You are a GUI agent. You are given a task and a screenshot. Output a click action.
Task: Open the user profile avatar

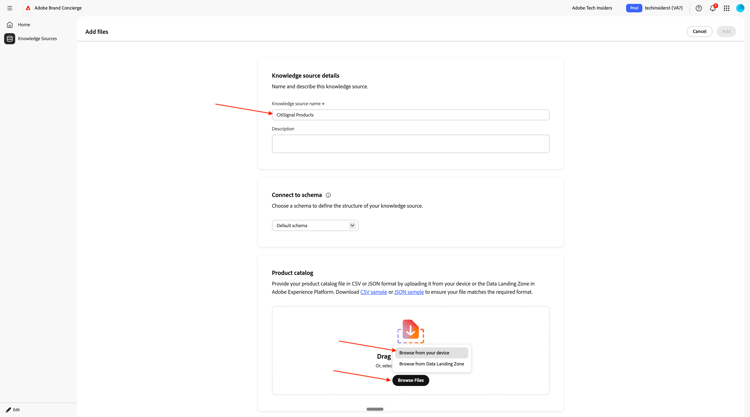pyautogui.click(x=740, y=8)
